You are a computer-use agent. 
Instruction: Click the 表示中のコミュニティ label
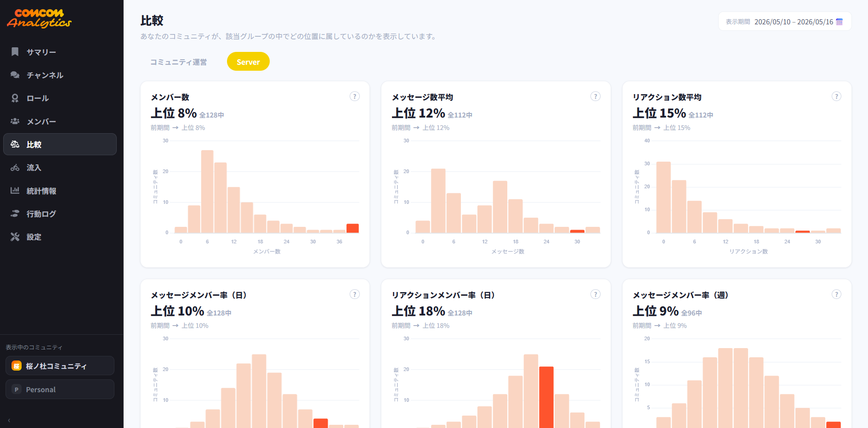pos(34,348)
